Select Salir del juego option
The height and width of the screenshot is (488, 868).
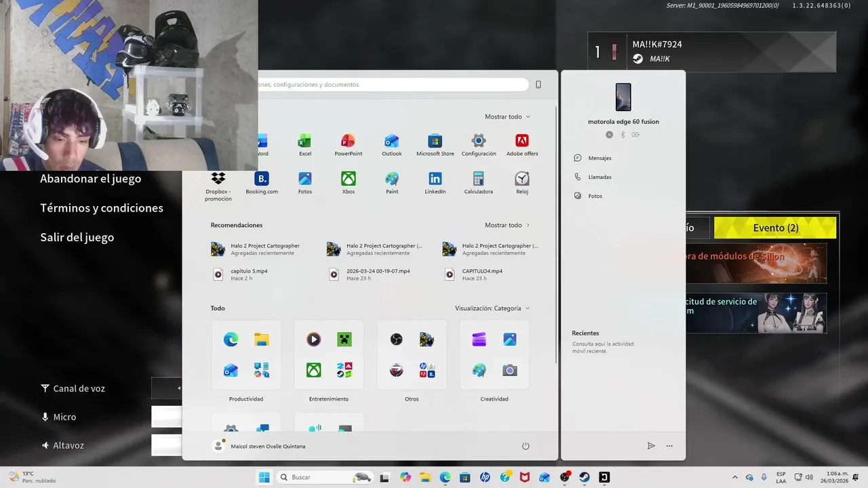click(x=77, y=237)
